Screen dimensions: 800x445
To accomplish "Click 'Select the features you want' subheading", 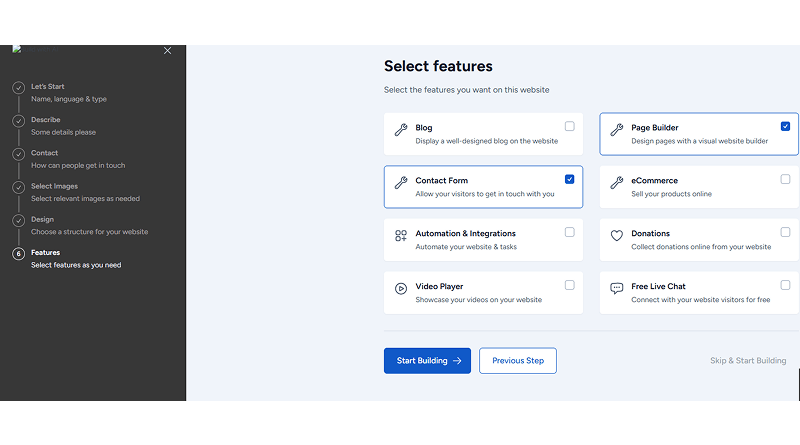I will (x=466, y=90).
